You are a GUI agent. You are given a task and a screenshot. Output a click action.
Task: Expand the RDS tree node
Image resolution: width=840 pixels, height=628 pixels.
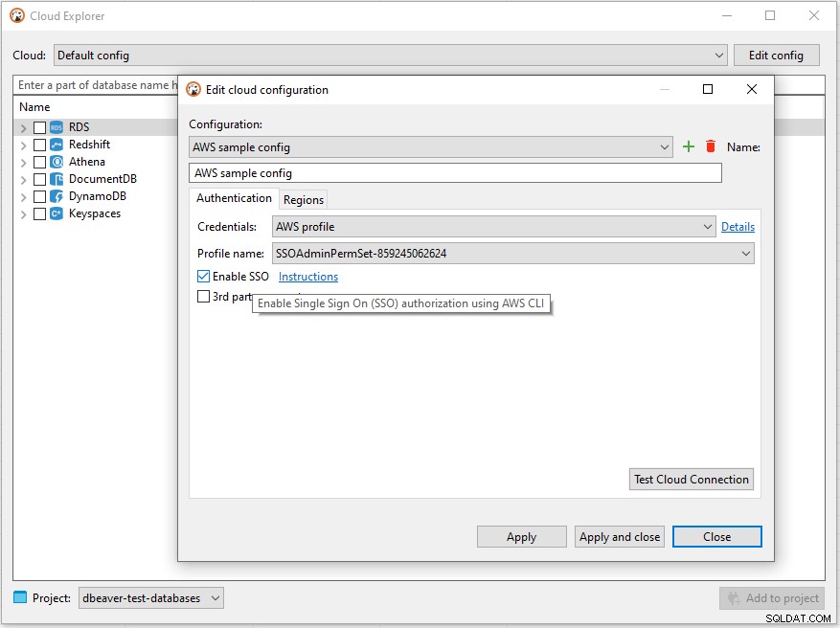[23, 128]
